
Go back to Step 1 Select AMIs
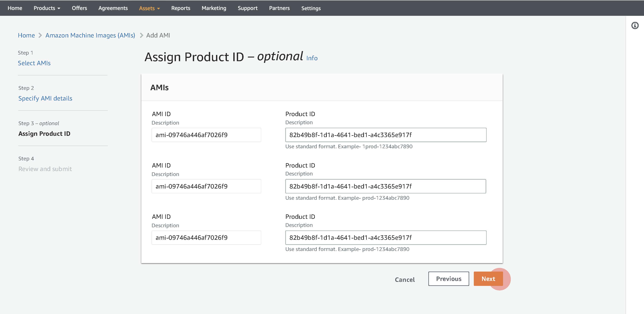click(x=34, y=63)
